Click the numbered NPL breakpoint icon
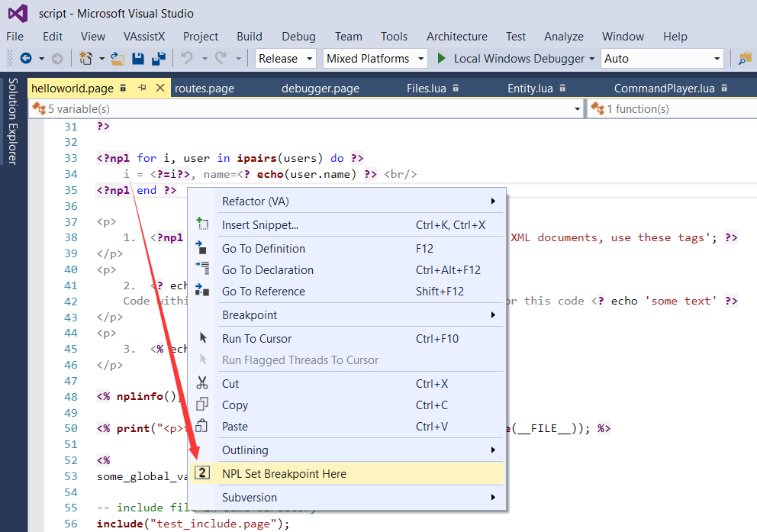This screenshot has height=532, width=757. click(203, 472)
